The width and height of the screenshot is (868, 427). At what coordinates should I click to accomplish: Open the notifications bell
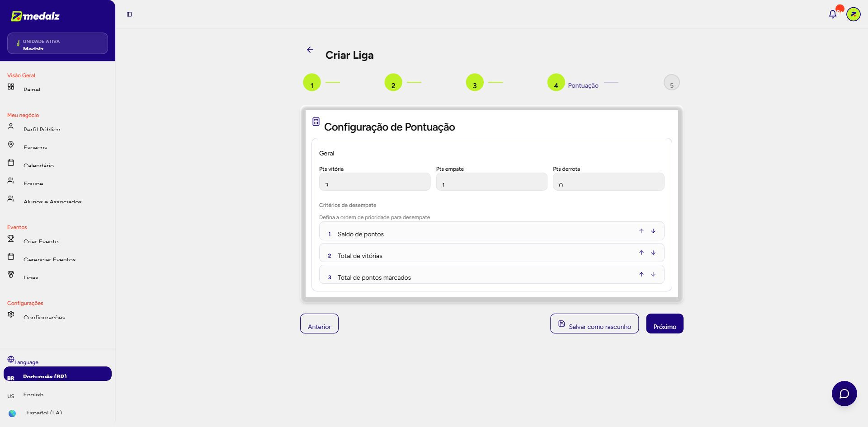pos(833,14)
